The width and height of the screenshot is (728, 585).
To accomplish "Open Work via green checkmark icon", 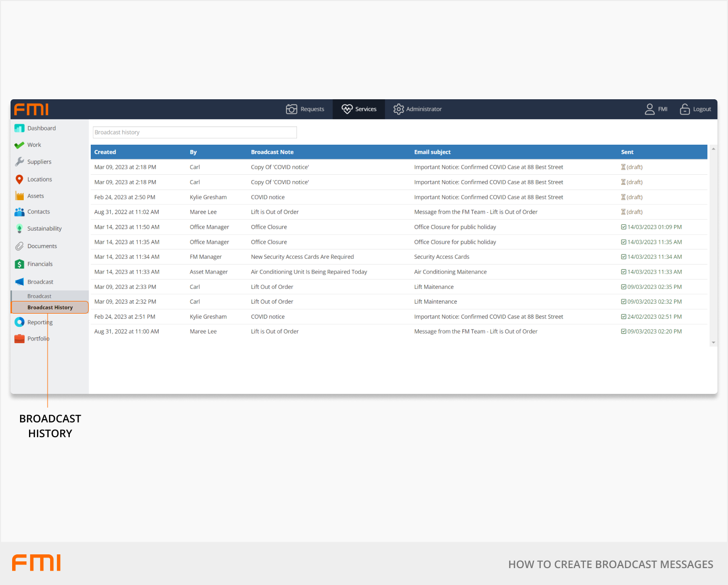I will pyautogui.click(x=20, y=145).
